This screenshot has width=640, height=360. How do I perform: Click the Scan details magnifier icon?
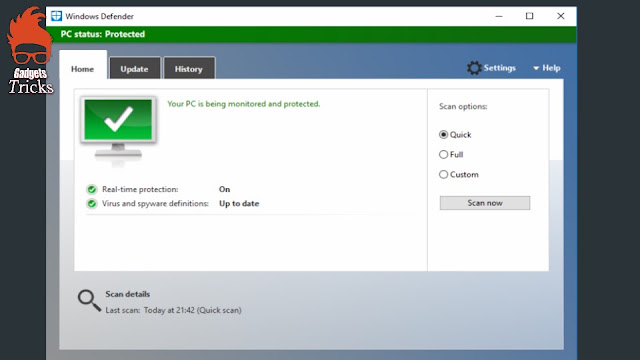click(89, 300)
